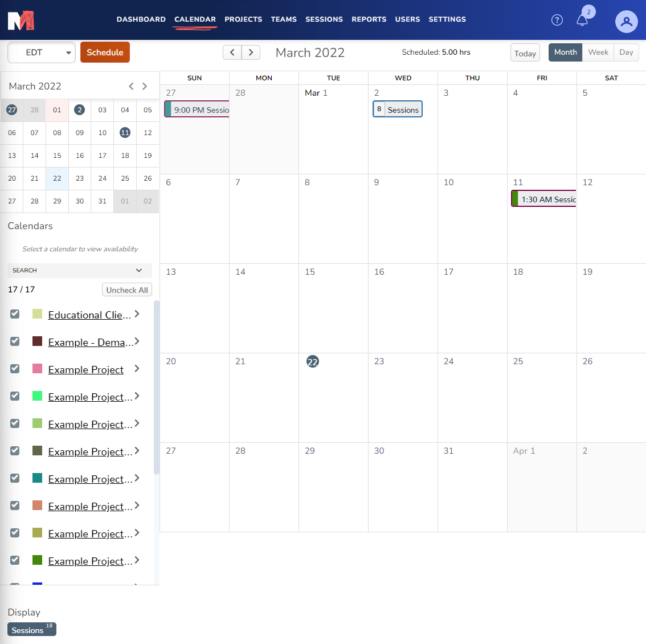Expand the Educational Clie... calendar chevron
This screenshot has height=644, width=646.
pyautogui.click(x=137, y=314)
